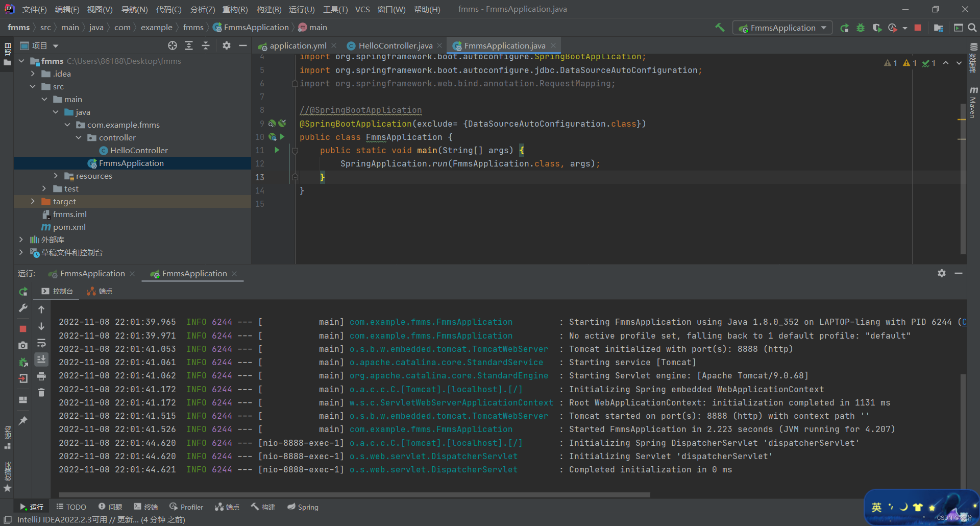Rerun FmmsApplication from top toolbar
Image resolution: width=980 pixels, height=526 pixels.
pyautogui.click(x=845, y=28)
